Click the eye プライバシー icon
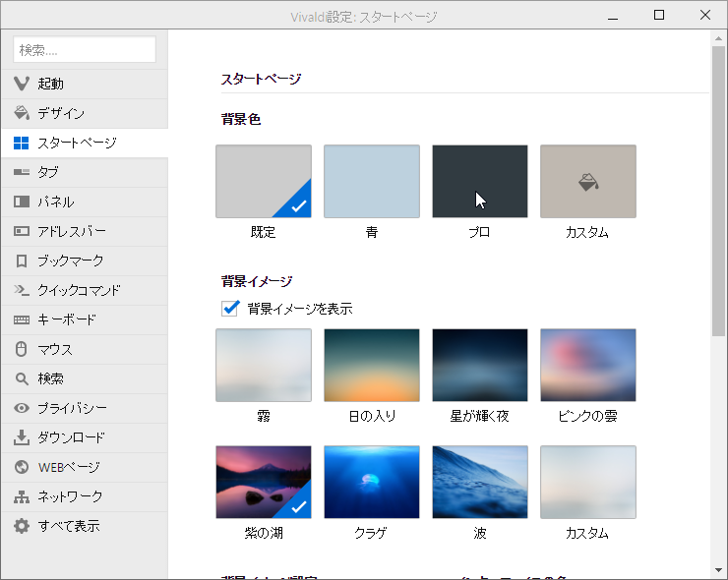Image resolution: width=728 pixels, height=580 pixels. click(22, 408)
